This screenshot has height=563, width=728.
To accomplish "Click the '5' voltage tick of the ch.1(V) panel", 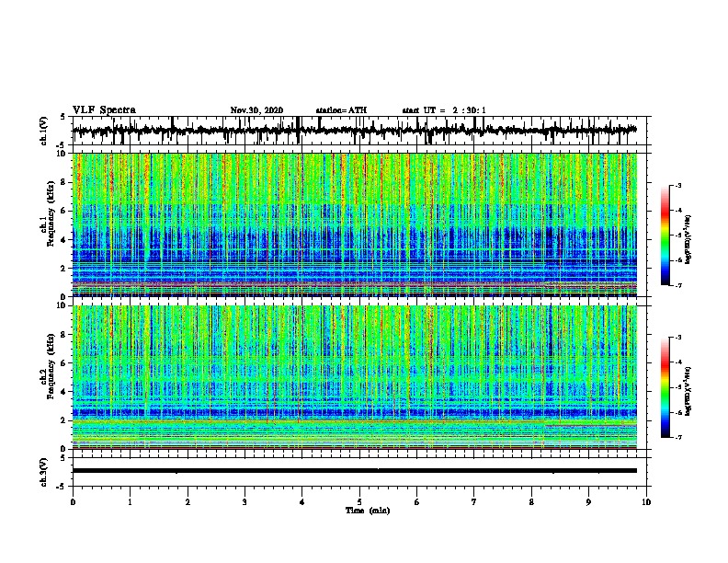I will (63, 117).
